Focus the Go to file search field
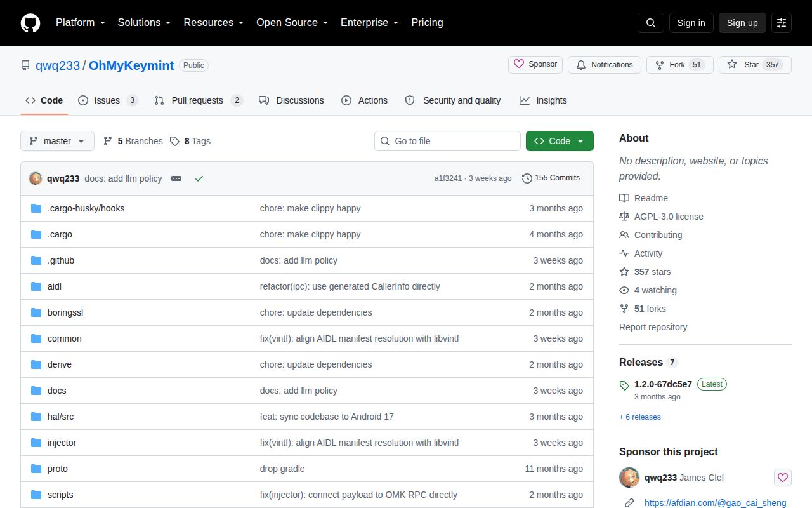 tap(447, 141)
